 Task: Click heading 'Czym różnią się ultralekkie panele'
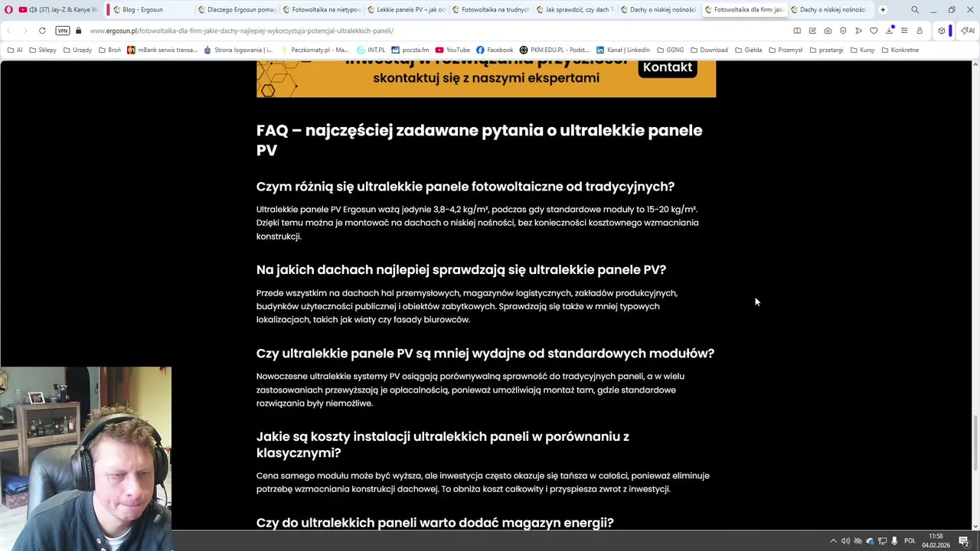tap(465, 187)
